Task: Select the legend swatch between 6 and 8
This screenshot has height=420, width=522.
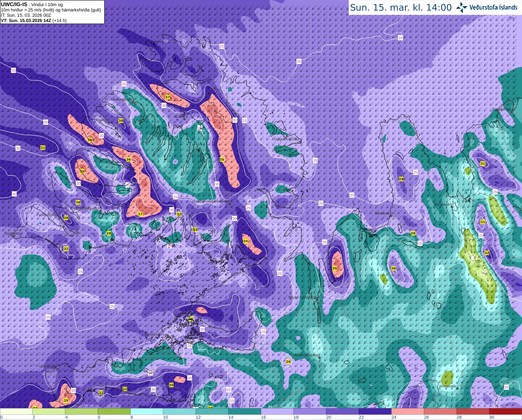Action: coord(114,411)
